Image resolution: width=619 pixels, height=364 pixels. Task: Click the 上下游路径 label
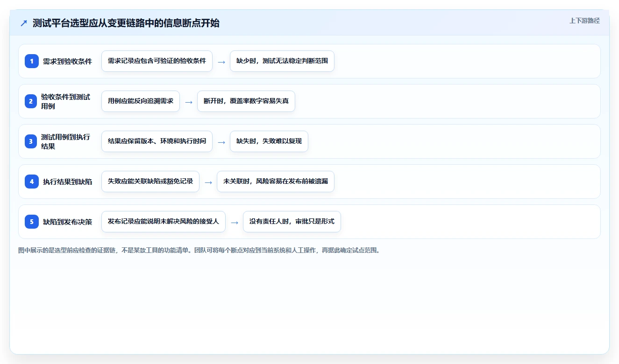tap(584, 21)
